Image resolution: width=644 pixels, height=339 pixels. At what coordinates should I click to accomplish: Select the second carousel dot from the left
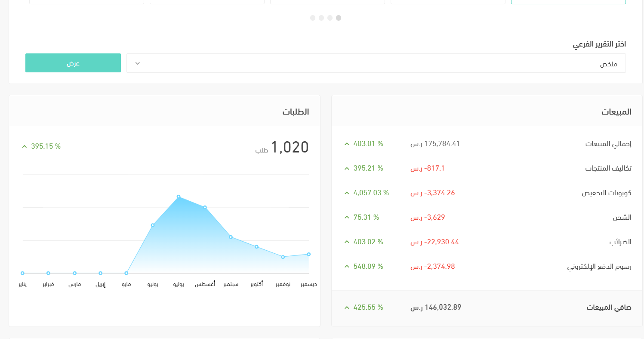coord(321,18)
